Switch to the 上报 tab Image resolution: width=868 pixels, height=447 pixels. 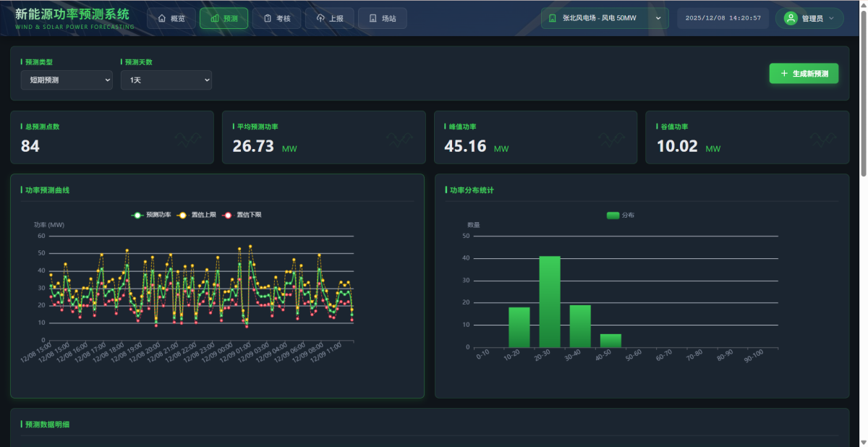pos(329,18)
